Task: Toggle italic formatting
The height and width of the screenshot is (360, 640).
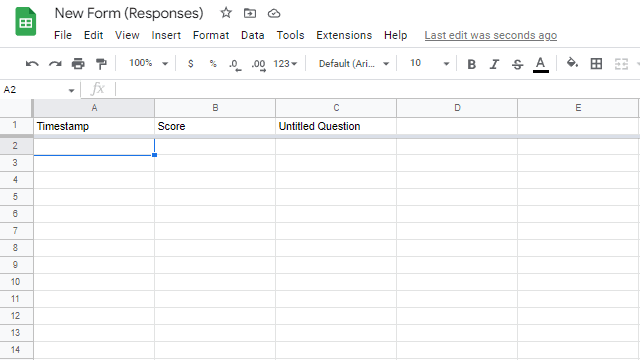Action: click(494, 64)
